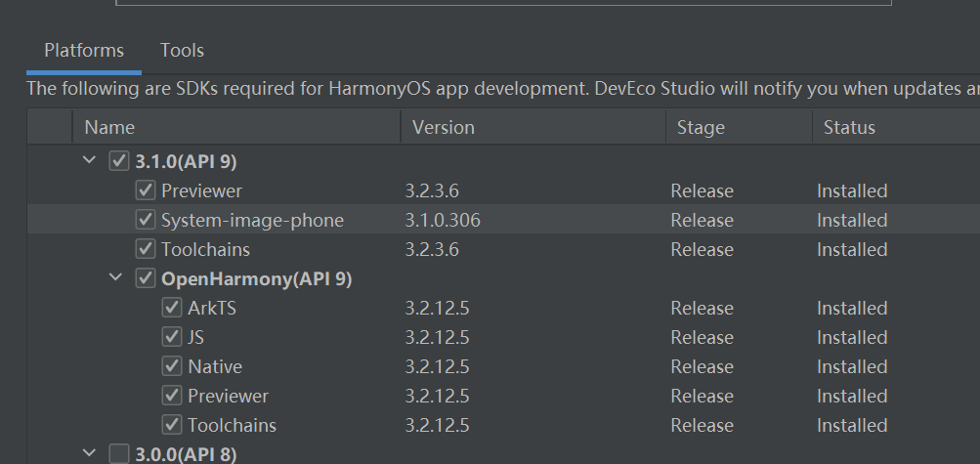Uncheck System-image-phone checkbox
The width and height of the screenshot is (980, 464).
[145, 219]
